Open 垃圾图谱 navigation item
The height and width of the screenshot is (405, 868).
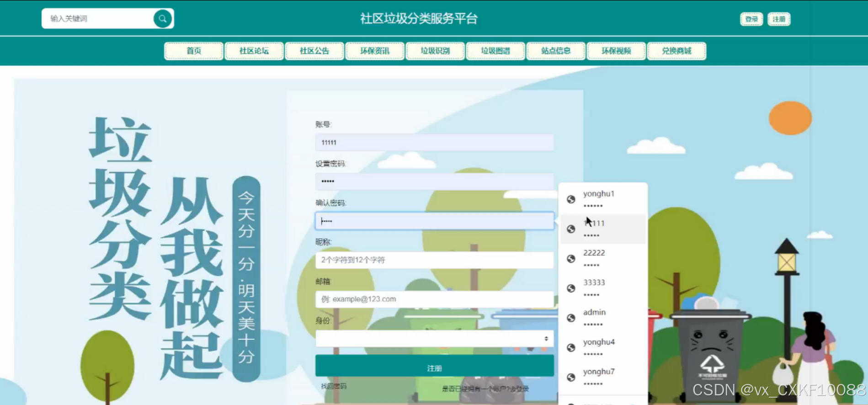pyautogui.click(x=495, y=51)
